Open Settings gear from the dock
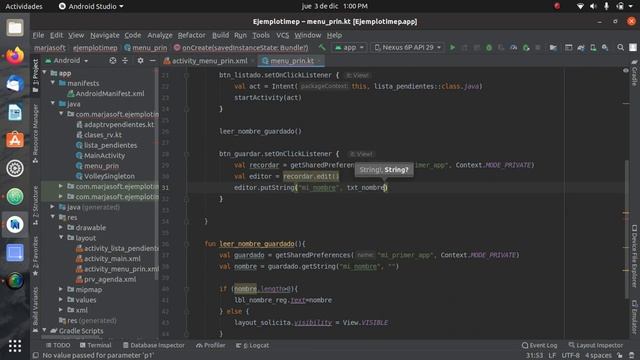The width and height of the screenshot is (640, 360). coord(15,168)
